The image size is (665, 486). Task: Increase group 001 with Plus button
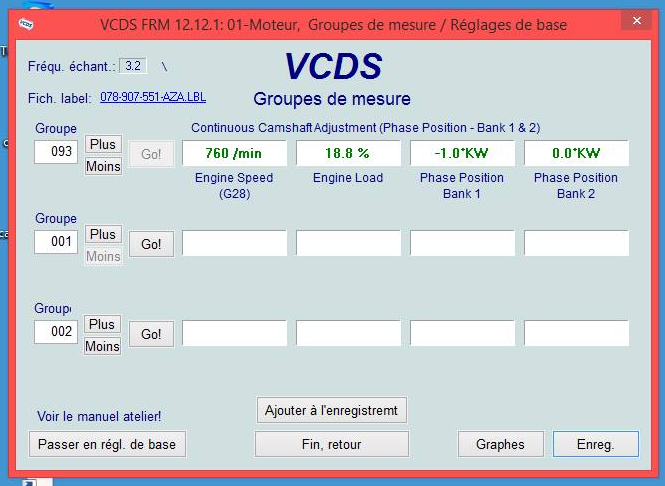pyautogui.click(x=103, y=234)
